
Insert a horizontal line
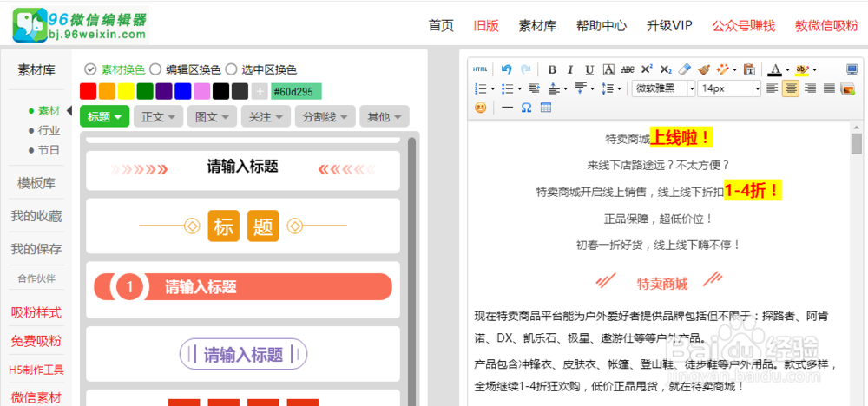point(507,108)
